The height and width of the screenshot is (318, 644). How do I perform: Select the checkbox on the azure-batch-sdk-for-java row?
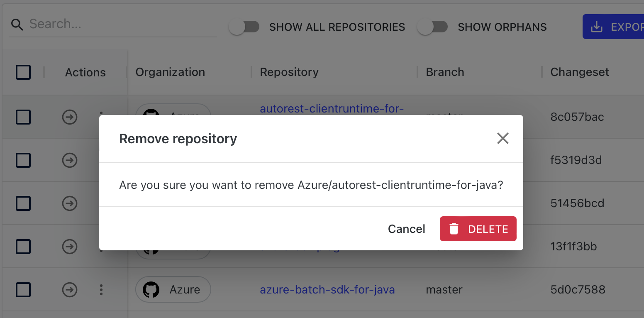23,290
